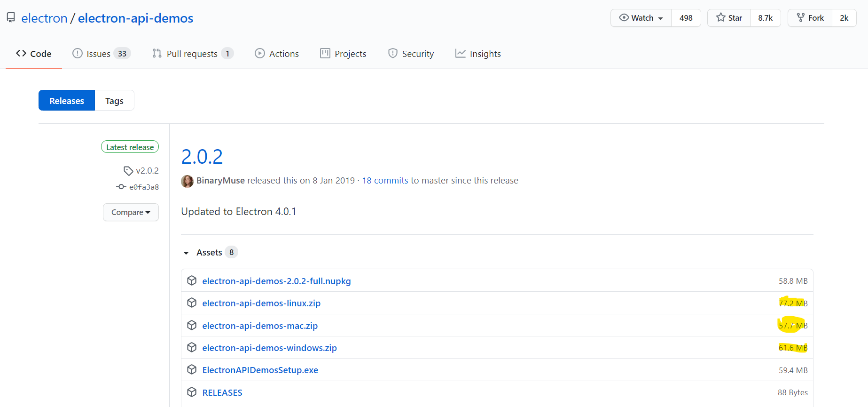Click package icon for mac.zip asset
Image resolution: width=868 pixels, height=407 pixels.
[x=192, y=325]
